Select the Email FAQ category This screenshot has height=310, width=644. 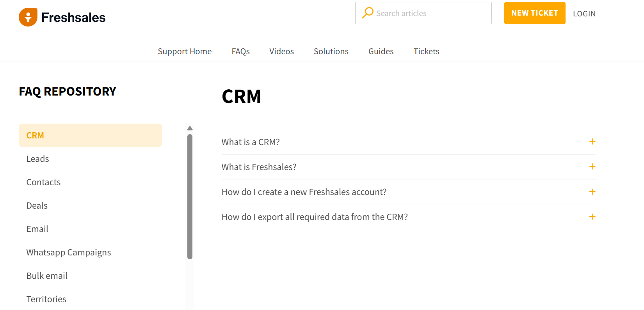37,229
